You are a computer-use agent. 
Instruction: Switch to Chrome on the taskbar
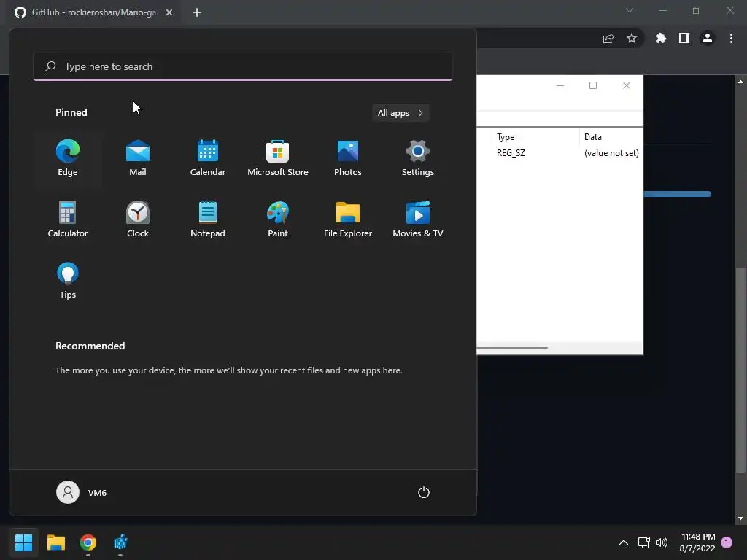coord(88,542)
